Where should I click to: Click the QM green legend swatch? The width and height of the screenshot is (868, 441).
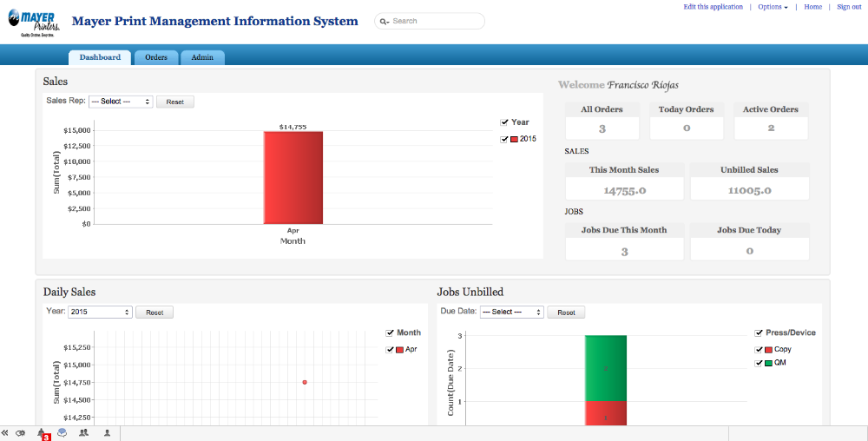(x=768, y=364)
